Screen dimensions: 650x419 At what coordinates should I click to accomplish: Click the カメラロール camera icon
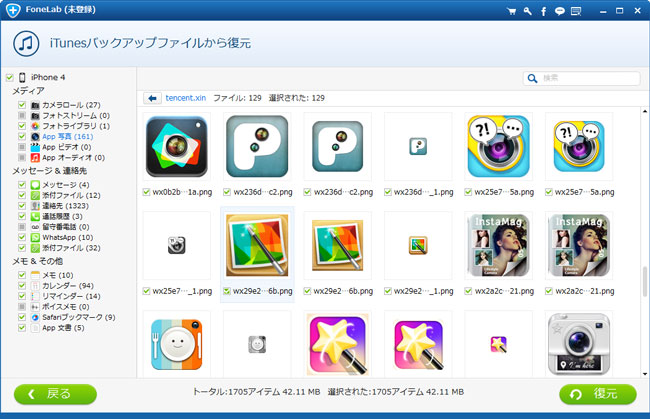pyautogui.click(x=35, y=105)
